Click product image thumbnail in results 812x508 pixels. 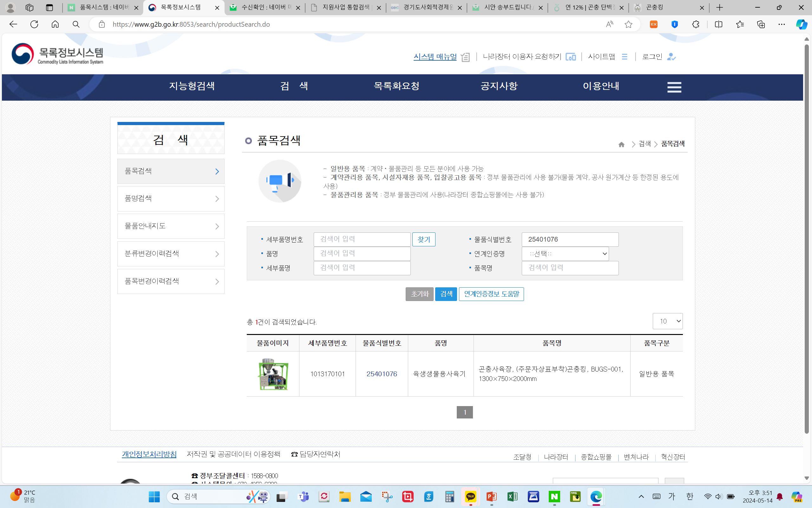pyautogui.click(x=273, y=374)
